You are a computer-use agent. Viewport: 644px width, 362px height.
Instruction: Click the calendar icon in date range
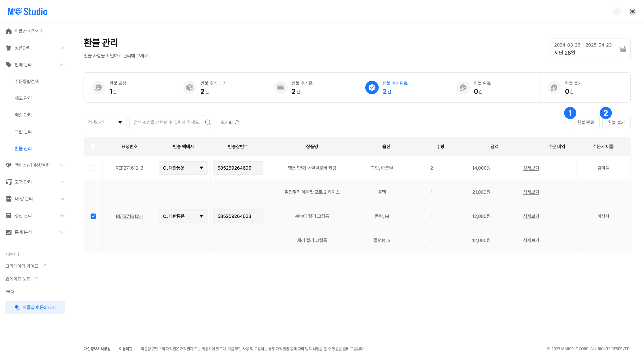pos(623,49)
